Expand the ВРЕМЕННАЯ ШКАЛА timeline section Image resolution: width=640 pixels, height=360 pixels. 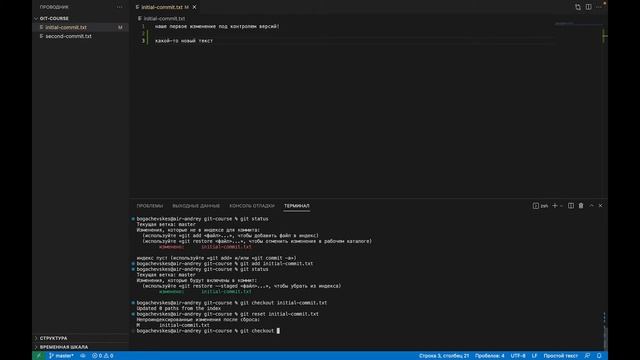coord(64,347)
